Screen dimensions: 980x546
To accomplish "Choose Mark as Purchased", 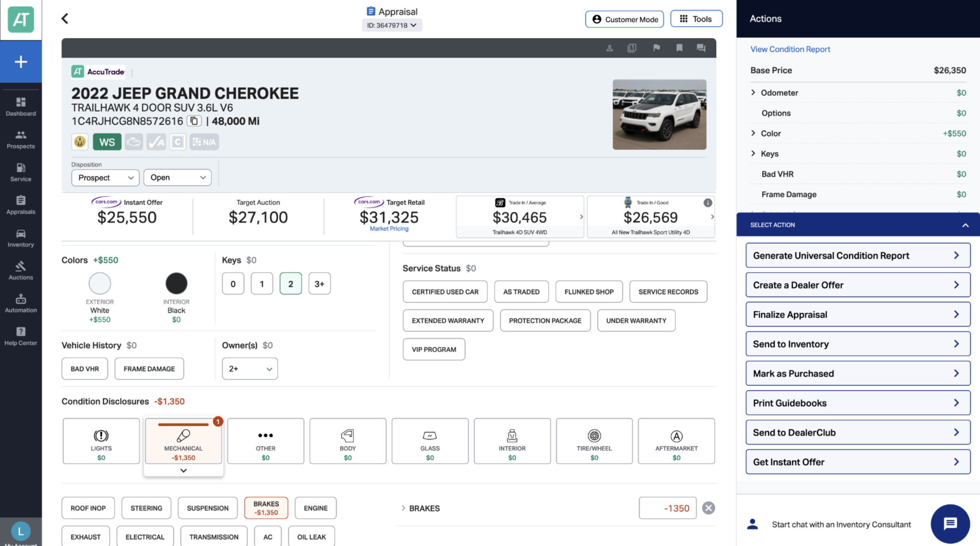I will (x=857, y=373).
